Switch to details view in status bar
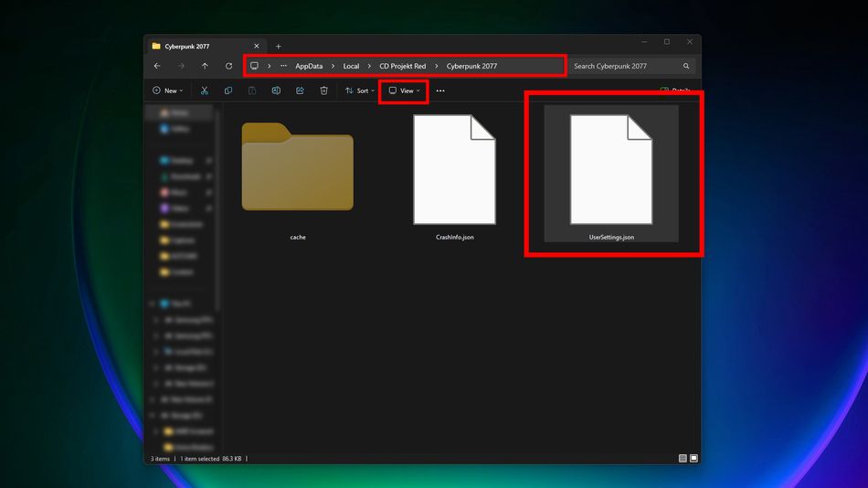868x488 pixels. 682,458
